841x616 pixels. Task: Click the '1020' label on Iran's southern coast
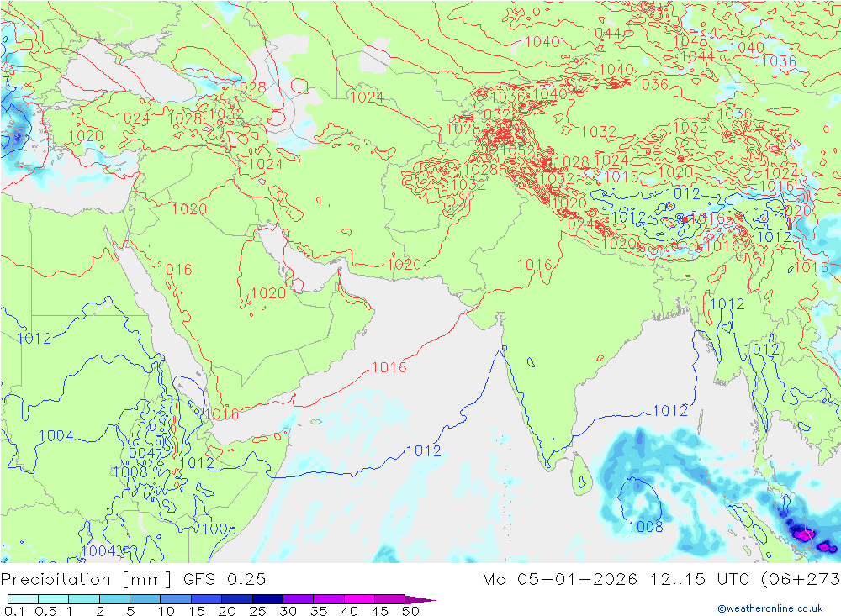[404, 264]
